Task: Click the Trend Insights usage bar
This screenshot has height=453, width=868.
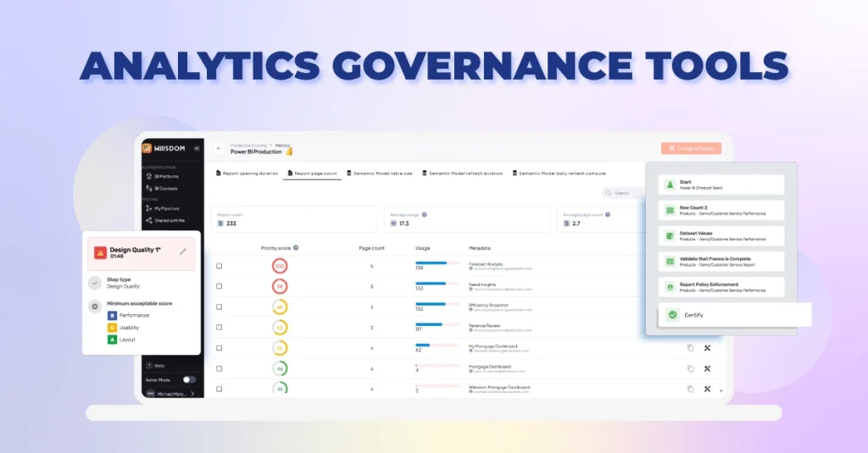Action: point(437,284)
